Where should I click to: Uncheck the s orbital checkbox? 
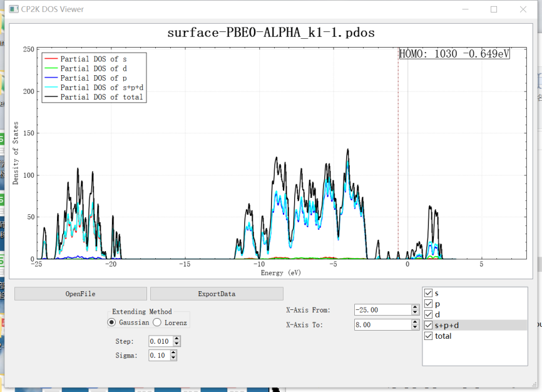[x=428, y=293]
